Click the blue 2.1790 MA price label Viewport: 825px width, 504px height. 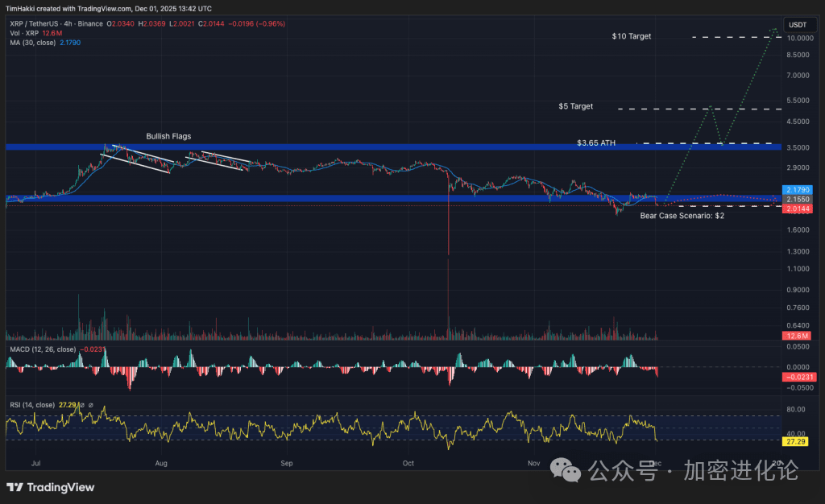point(798,190)
